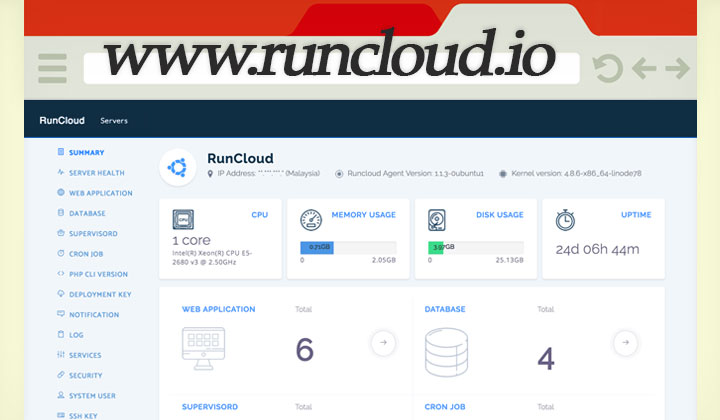Open Deployment Key sidebar item
Screen dimensions: 720x420
coord(100,294)
